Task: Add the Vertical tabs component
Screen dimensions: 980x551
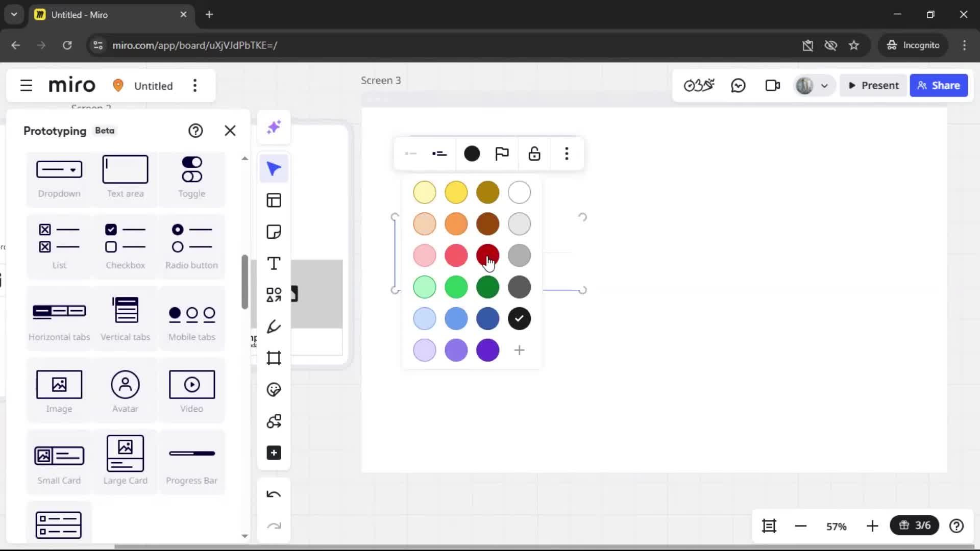Action: 126,319
